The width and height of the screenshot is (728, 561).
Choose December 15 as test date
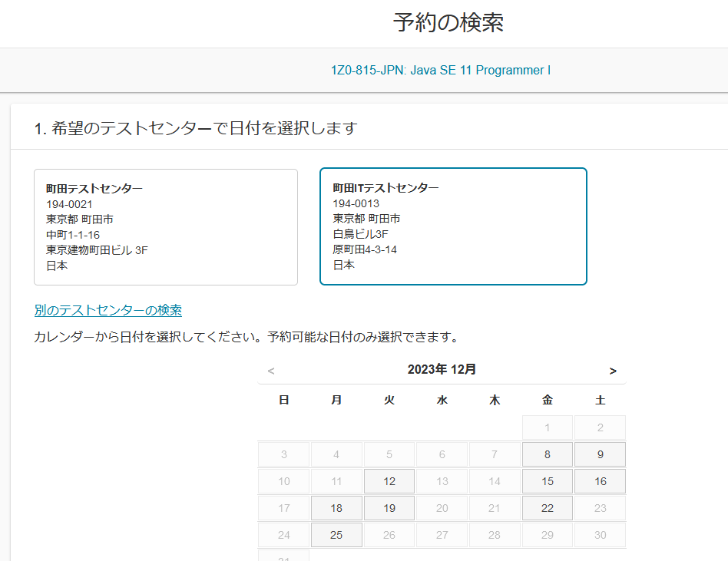coord(547,481)
